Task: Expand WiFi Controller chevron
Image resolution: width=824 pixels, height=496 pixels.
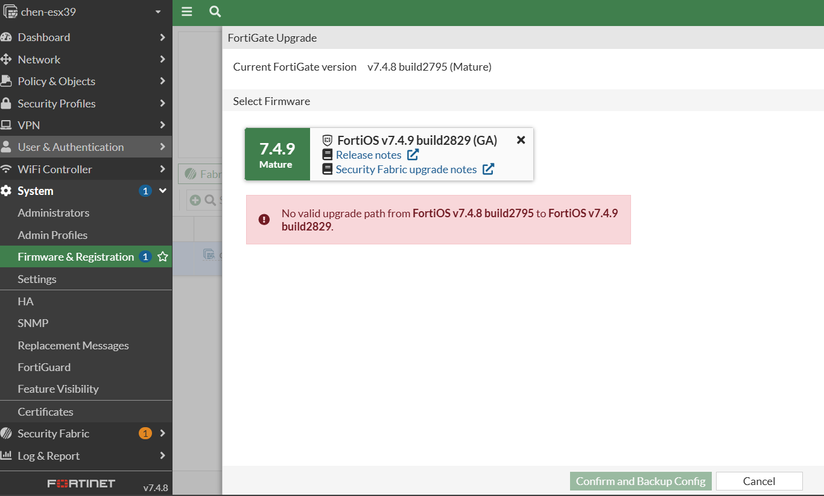Action: click(x=162, y=169)
